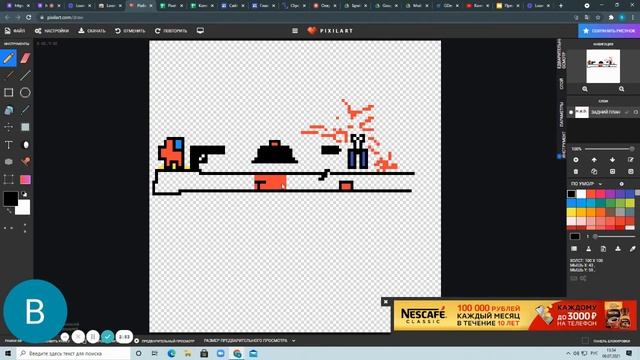Click the white secondary color box
Image resolution: width=640 pixels, height=360 pixels.
tap(23, 208)
